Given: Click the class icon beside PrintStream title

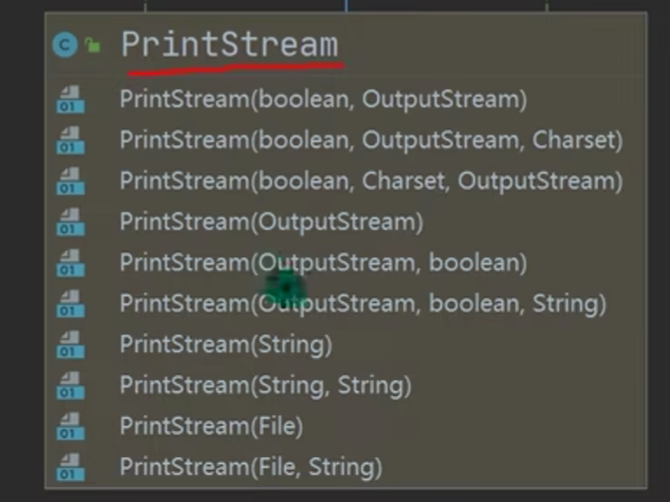Looking at the screenshot, I should [x=66, y=45].
